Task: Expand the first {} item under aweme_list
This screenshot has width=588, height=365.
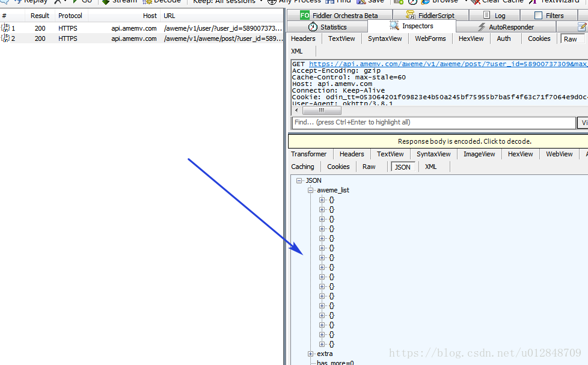Action: pos(322,200)
